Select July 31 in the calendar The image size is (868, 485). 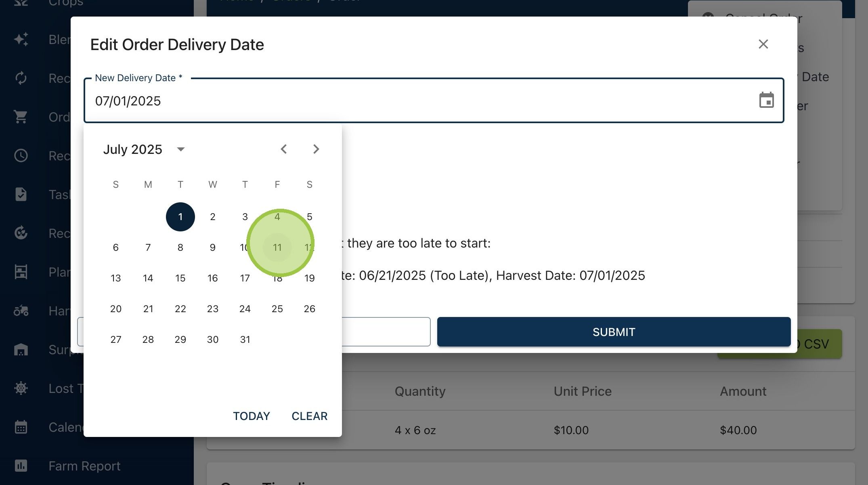click(245, 340)
